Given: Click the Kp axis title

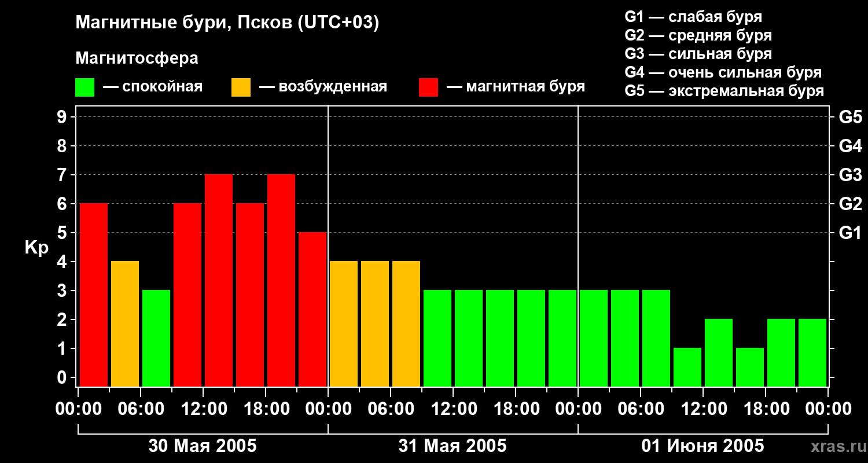Looking at the screenshot, I should pos(36,248).
